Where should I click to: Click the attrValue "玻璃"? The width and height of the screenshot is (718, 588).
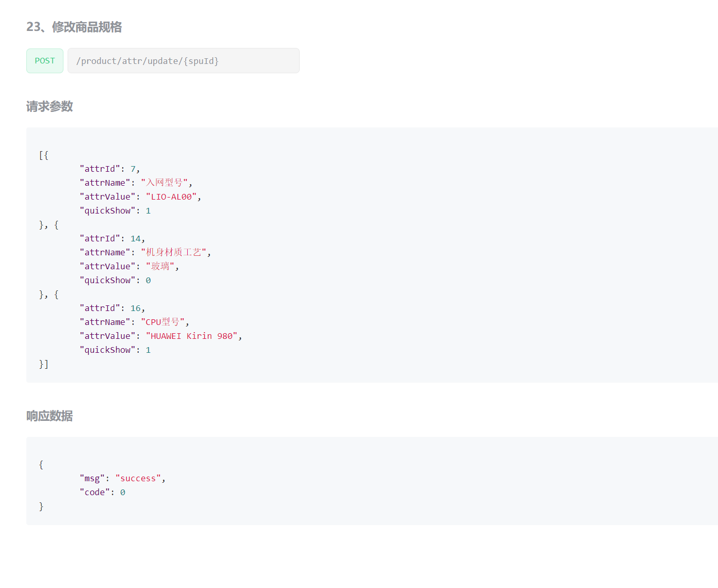click(160, 267)
